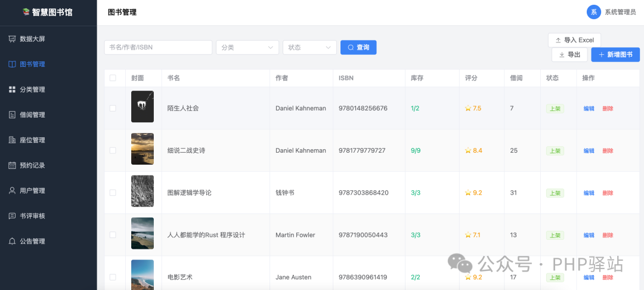Click the 导出 button

coord(569,55)
